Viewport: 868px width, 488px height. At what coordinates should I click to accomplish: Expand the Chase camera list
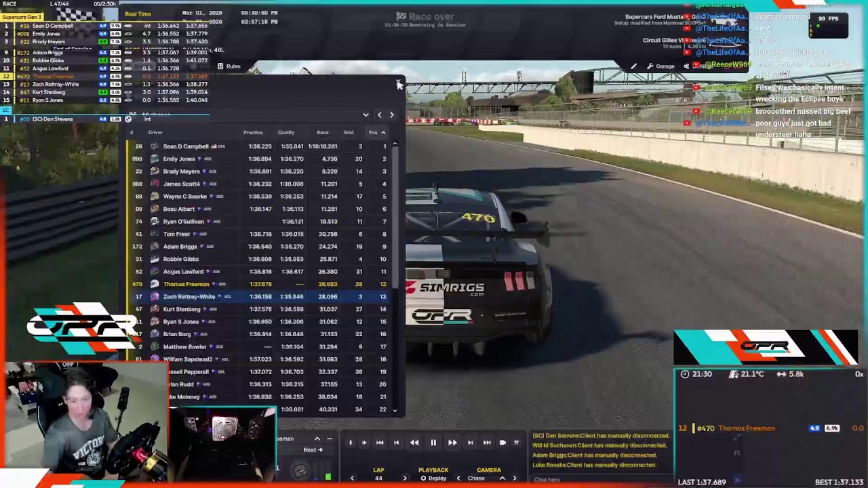pos(502,479)
